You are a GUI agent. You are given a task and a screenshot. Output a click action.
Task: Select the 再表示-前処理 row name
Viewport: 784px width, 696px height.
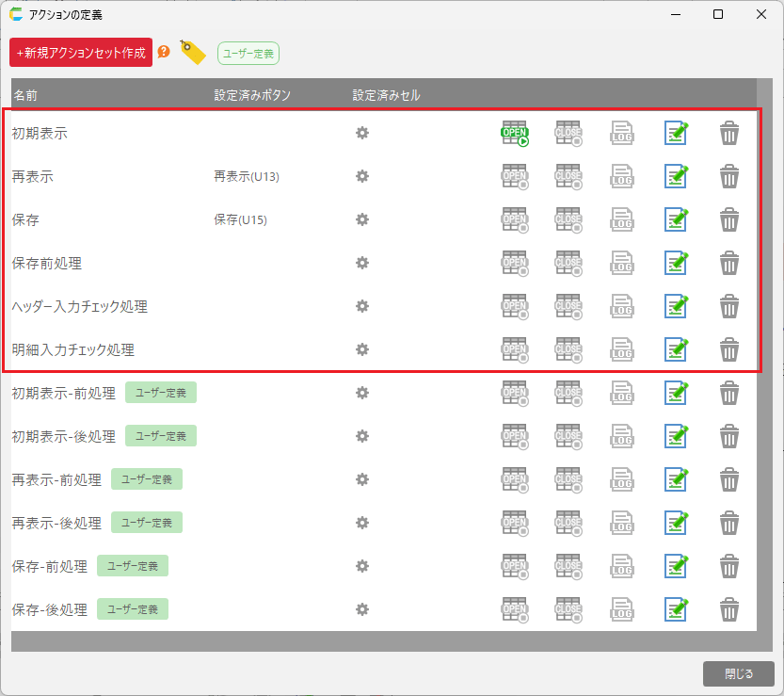click(56, 479)
